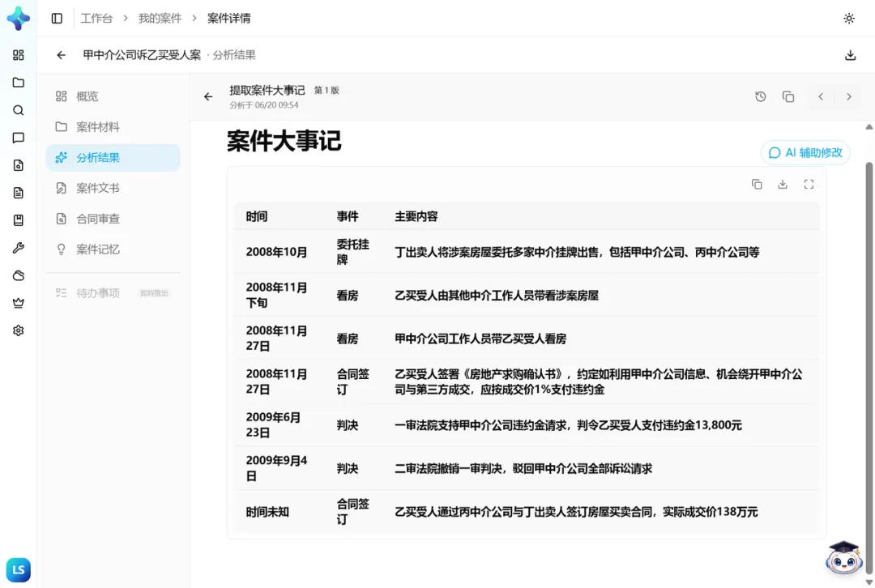The height and width of the screenshot is (588, 875).
Task: Download the case timeline table
Action: [783, 184]
